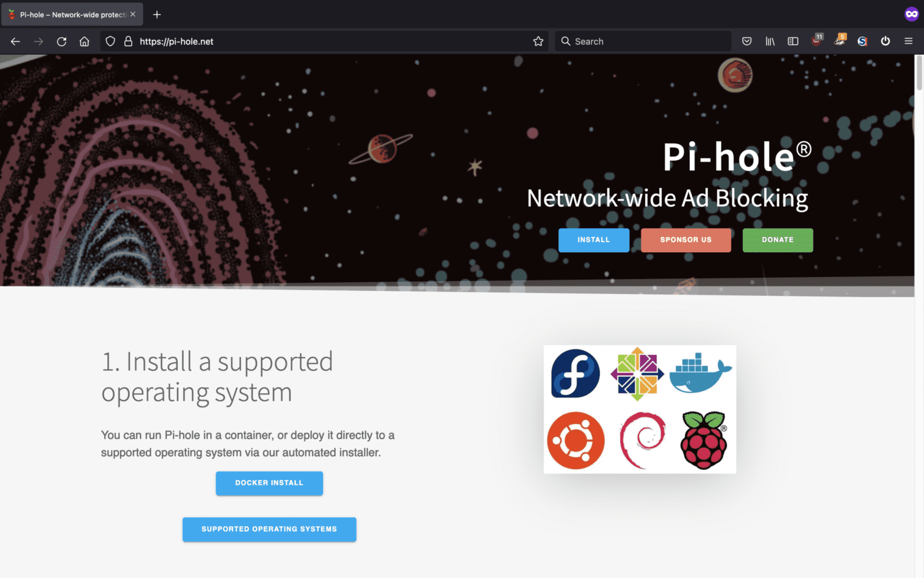Toggle the sidebar view
Viewport: 924px width, 578px height.
(793, 41)
